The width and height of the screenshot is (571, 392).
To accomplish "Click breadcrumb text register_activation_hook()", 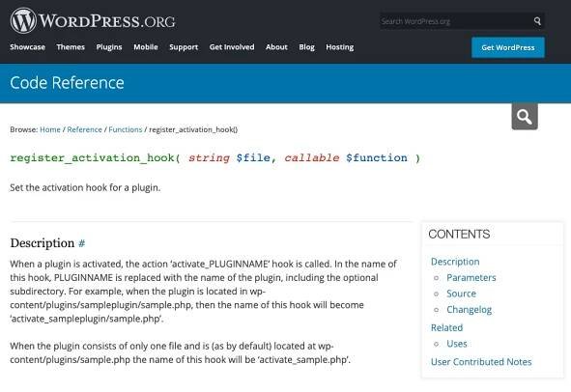I will click(x=193, y=129).
